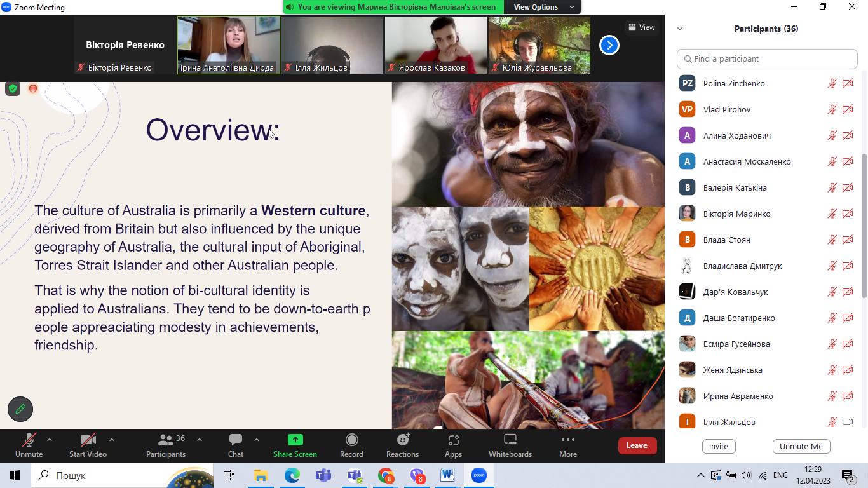The width and height of the screenshot is (868, 488).
Task: Click the red recording indicator icon
Action: point(33,88)
